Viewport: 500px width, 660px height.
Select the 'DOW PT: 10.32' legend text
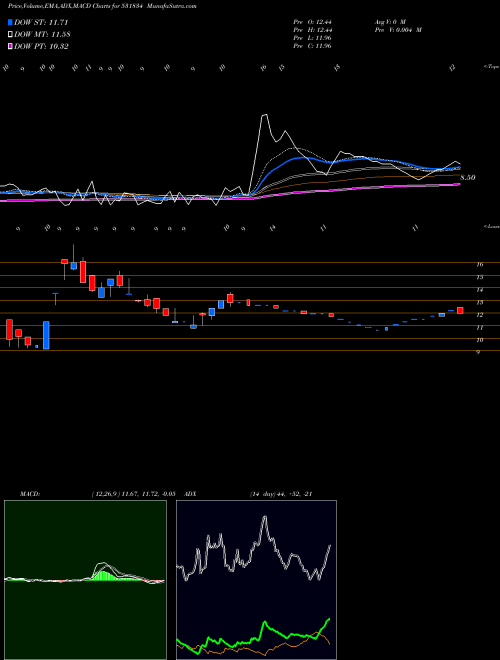pos(41,47)
